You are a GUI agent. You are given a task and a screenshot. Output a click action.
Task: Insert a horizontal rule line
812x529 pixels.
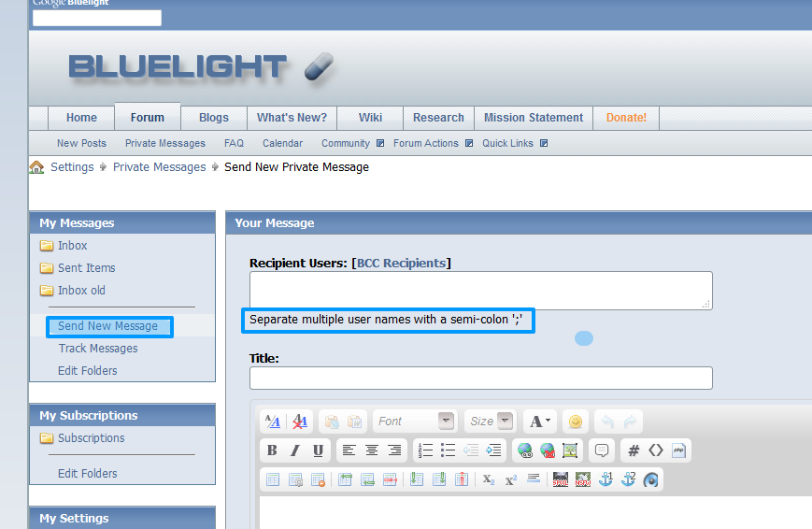pyautogui.click(x=534, y=479)
